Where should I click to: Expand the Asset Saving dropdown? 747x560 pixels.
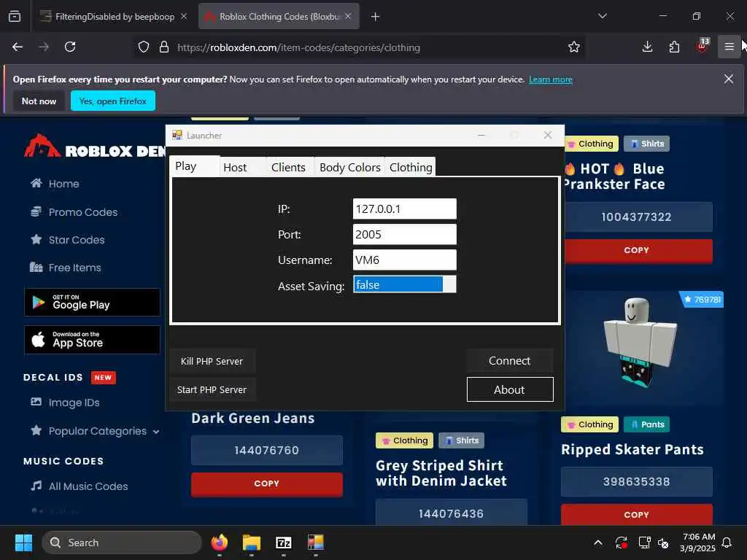[404, 285]
